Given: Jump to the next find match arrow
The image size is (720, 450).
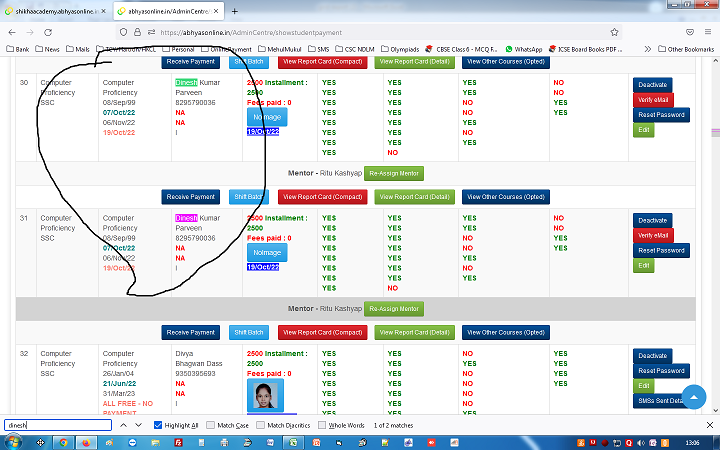Looking at the screenshot, I should point(139,425).
